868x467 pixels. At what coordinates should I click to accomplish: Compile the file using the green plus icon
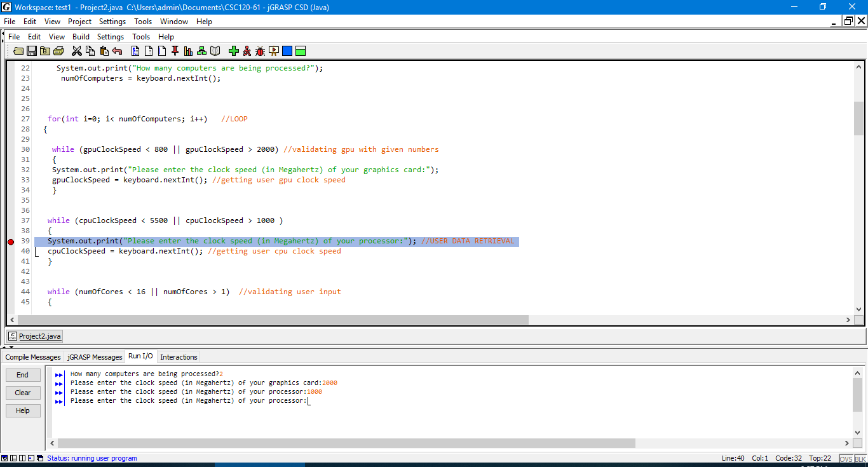[234, 51]
